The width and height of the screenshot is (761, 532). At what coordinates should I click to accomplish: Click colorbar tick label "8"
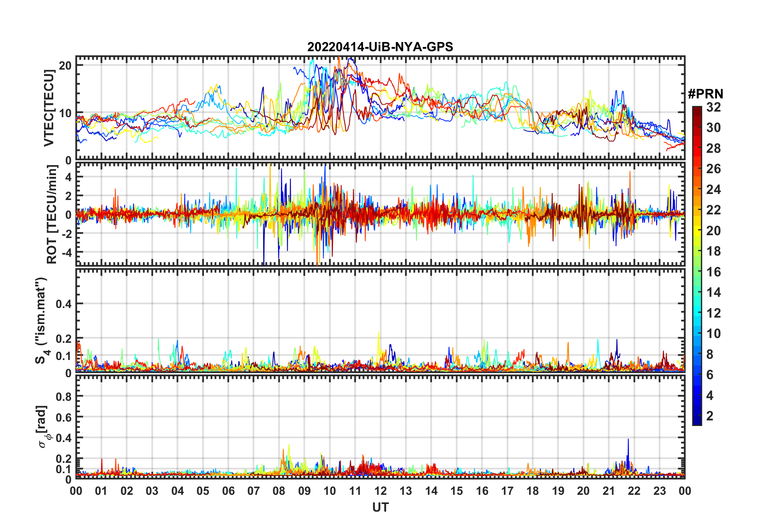tap(710, 354)
